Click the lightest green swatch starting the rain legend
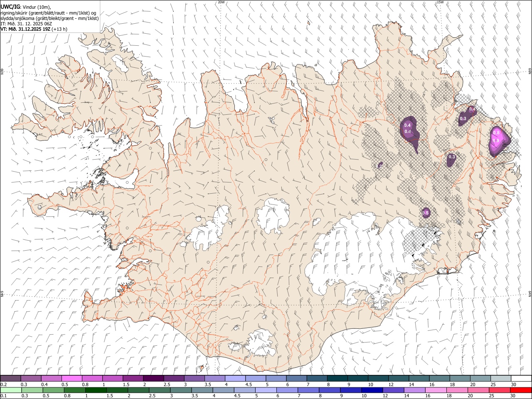 point(11,390)
